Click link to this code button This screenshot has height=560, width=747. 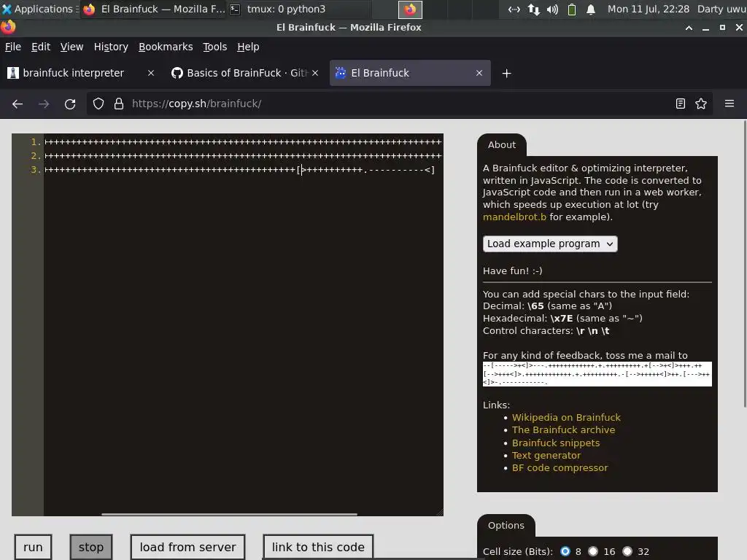click(x=318, y=547)
